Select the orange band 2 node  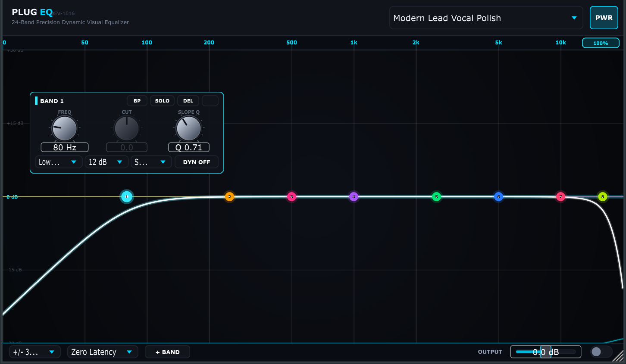(229, 197)
